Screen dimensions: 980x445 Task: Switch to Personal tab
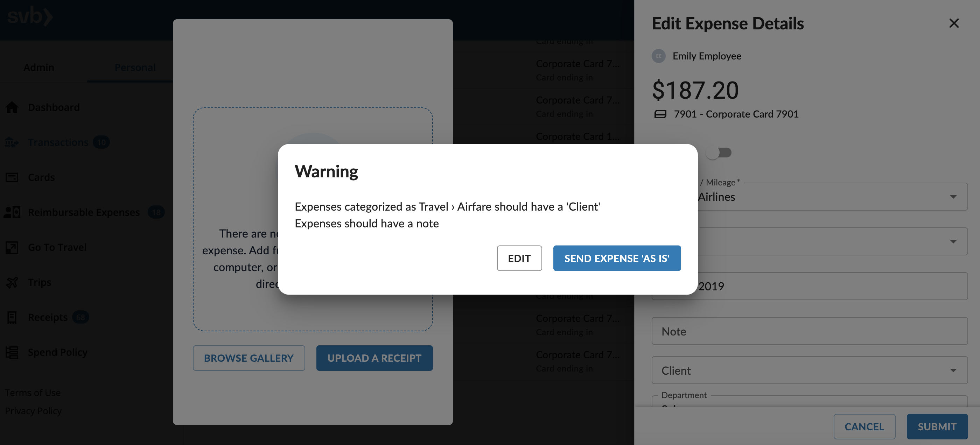coord(134,66)
